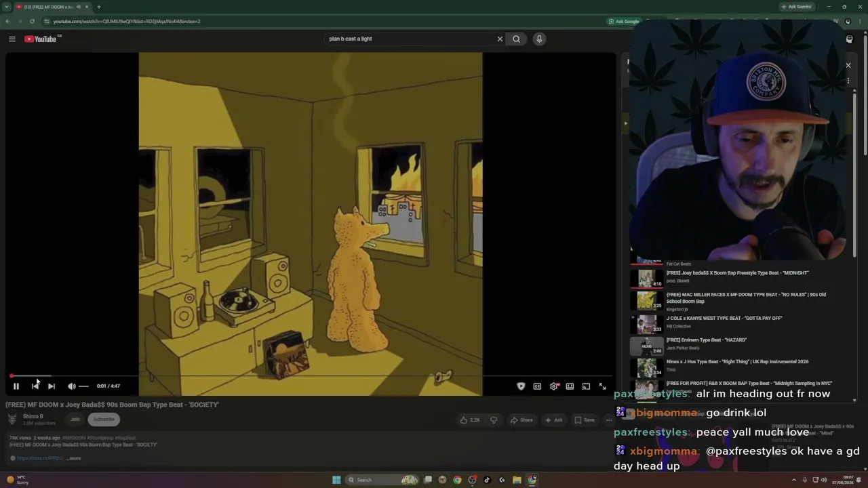Start voice search with microphone
Viewport: 868px width, 488px height.
tap(539, 39)
